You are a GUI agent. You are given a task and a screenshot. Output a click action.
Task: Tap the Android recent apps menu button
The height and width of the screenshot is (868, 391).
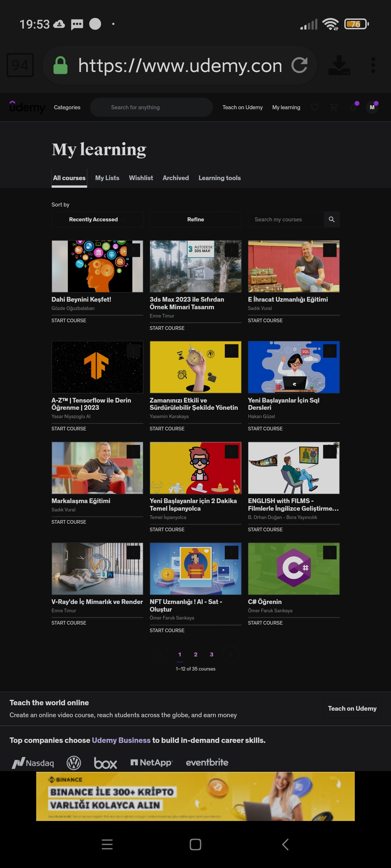[x=107, y=844]
